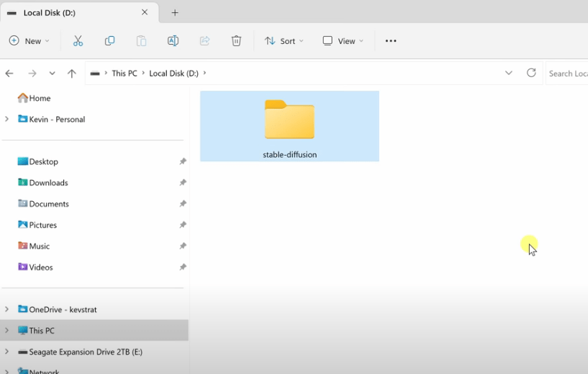Click the Cut scissors icon
The width and height of the screenshot is (588, 374).
point(78,41)
